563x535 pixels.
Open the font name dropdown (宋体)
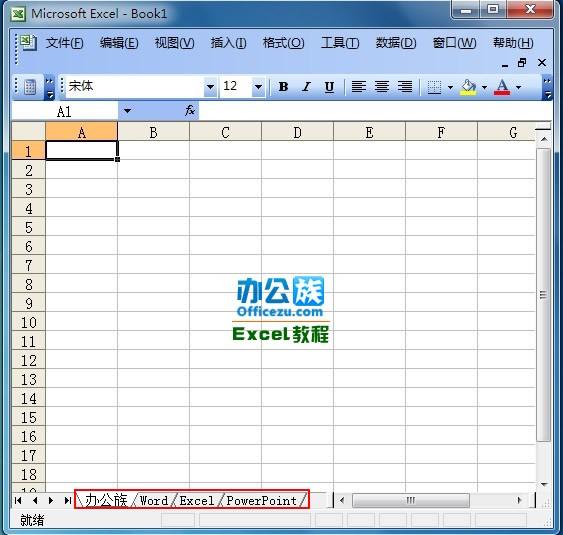210,87
